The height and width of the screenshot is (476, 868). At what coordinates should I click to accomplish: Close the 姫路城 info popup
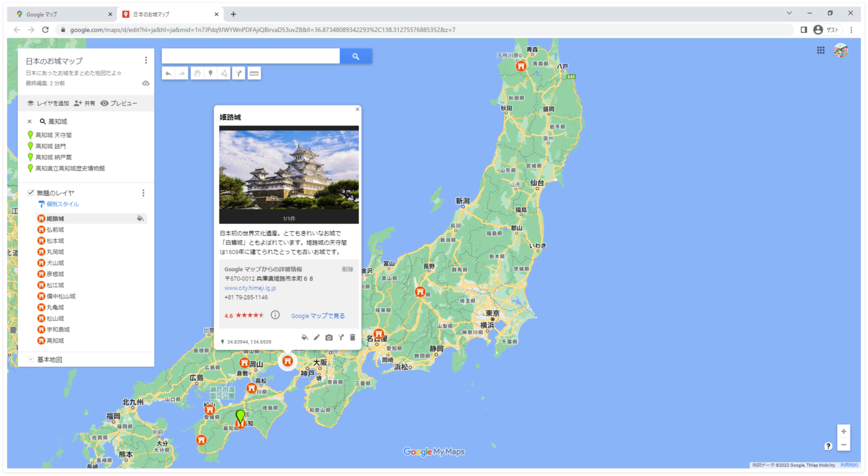[x=358, y=109]
